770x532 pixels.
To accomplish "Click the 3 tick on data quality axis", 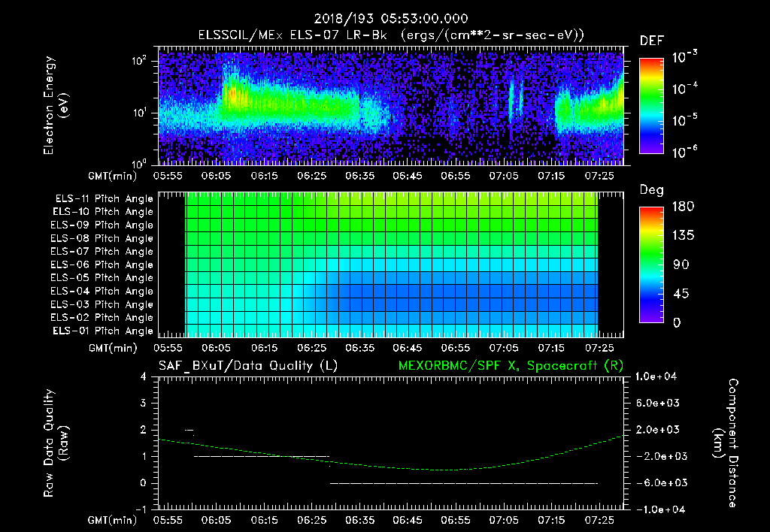I will (x=144, y=403).
